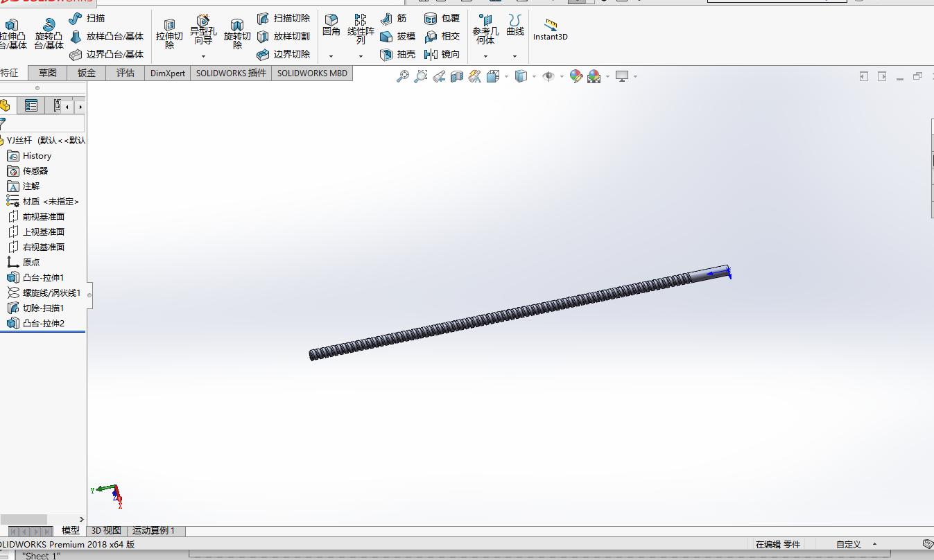Select Zoom to Area magnifier icon
This screenshot has width=934, height=560.
[x=421, y=77]
